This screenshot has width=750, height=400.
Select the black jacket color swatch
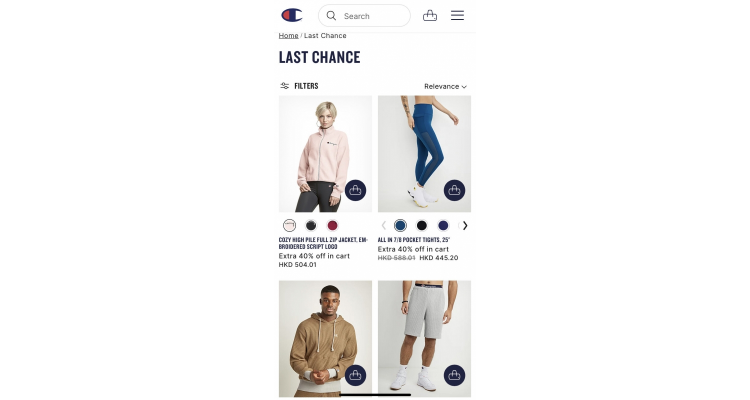click(311, 225)
